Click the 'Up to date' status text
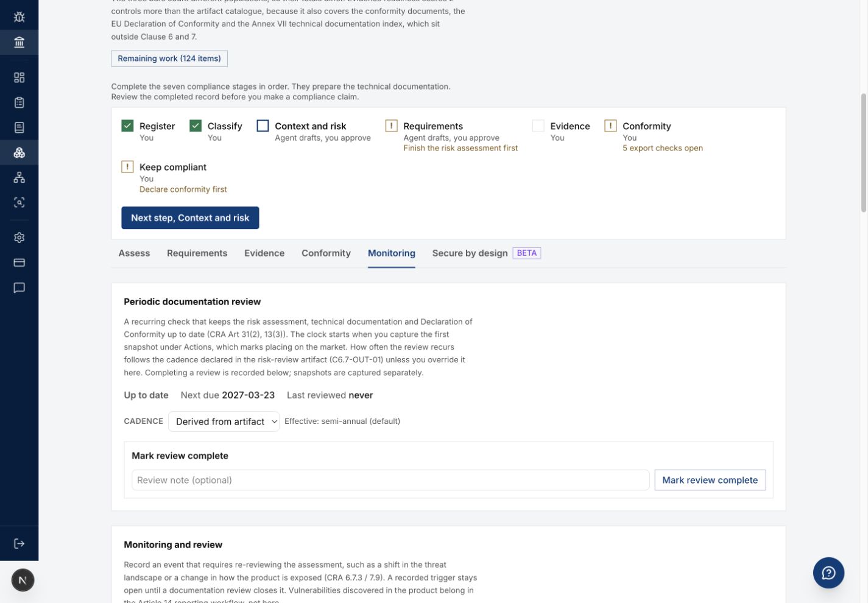Screen dimensions: 868x603 point(146,395)
